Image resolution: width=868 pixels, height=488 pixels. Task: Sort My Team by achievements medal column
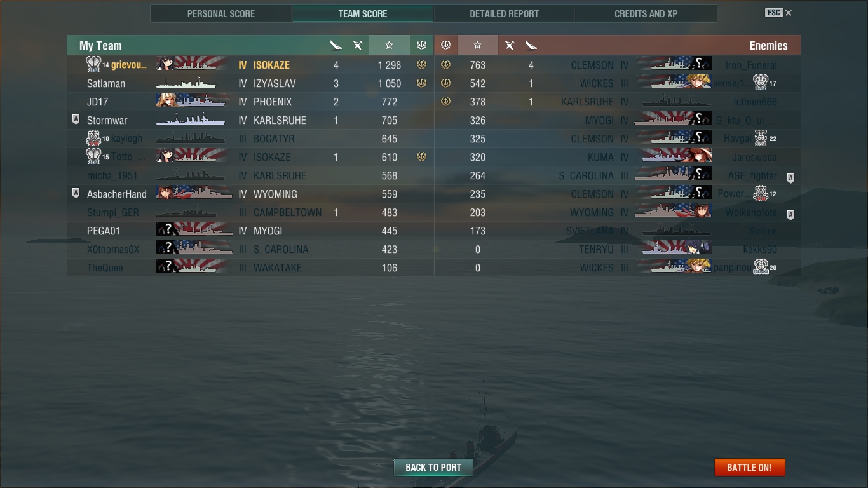click(x=421, y=45)
